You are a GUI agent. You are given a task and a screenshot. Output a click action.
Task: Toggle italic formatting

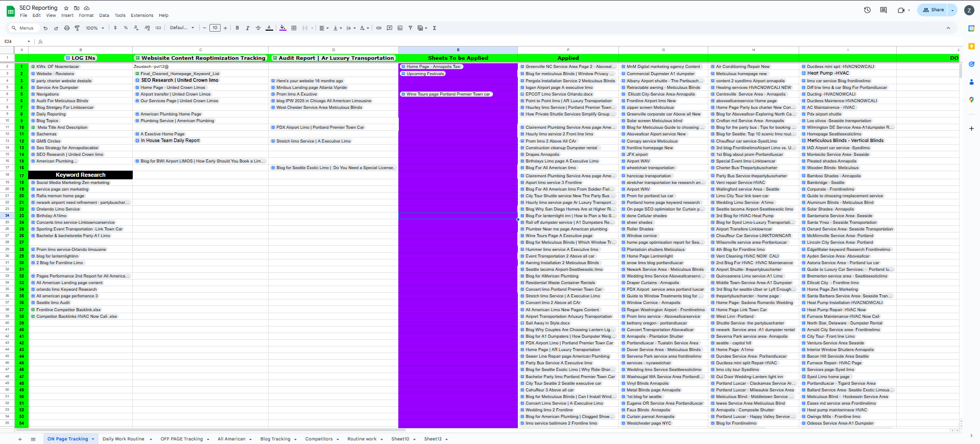pyautogui.click(x=248, y=28)
